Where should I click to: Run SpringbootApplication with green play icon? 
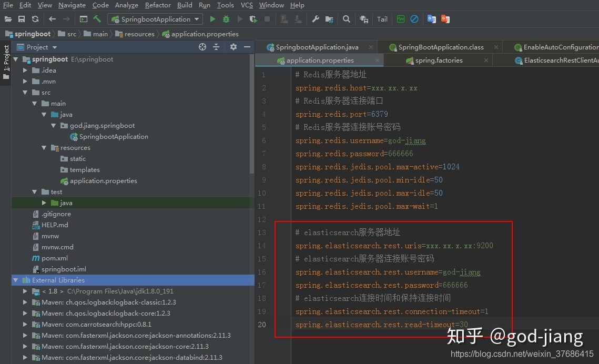(x=212, y=19)
